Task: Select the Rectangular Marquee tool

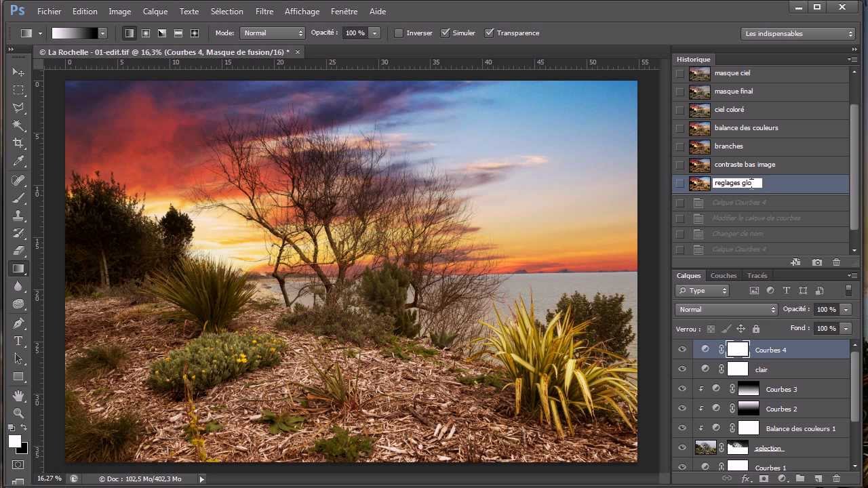Action: pos(18,90)
